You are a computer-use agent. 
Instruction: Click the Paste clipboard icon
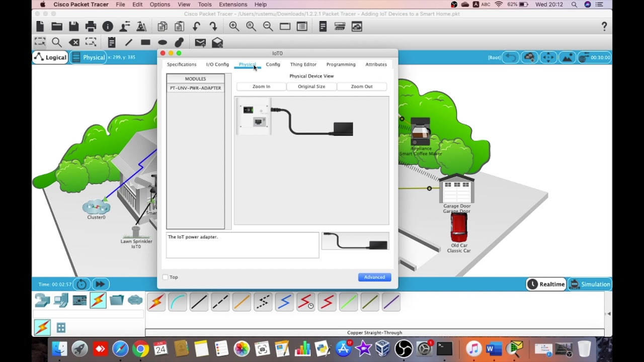(x=179, y=27)
